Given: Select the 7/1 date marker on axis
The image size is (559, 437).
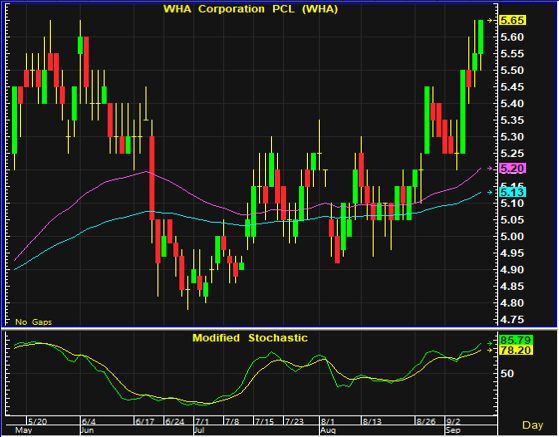Looking at the screenshot, I should (202, 421).
